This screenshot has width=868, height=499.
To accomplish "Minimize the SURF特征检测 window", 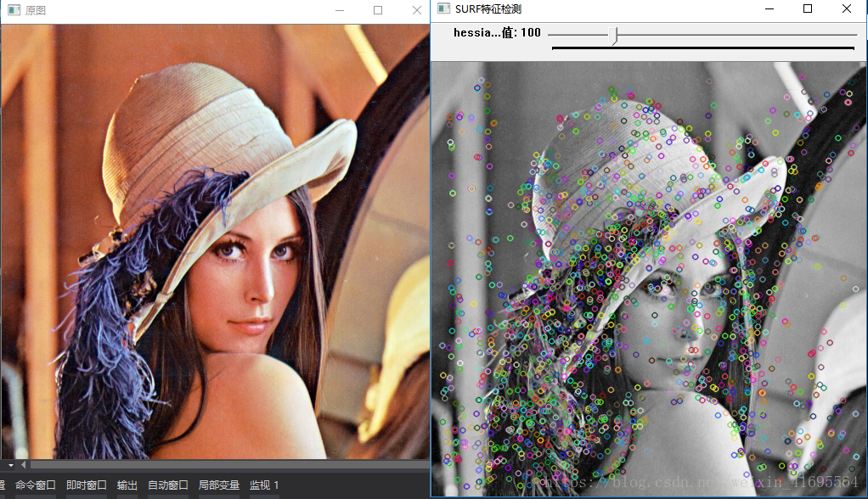I will 769,8.
